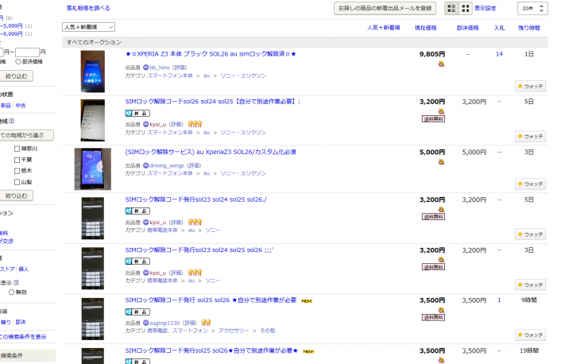The width and height of the screenshot is (588, 364).
Task: Click trophy icons beside kyoi_u on 【自分で別途作業必要】 listing
Action: point(195,124)
